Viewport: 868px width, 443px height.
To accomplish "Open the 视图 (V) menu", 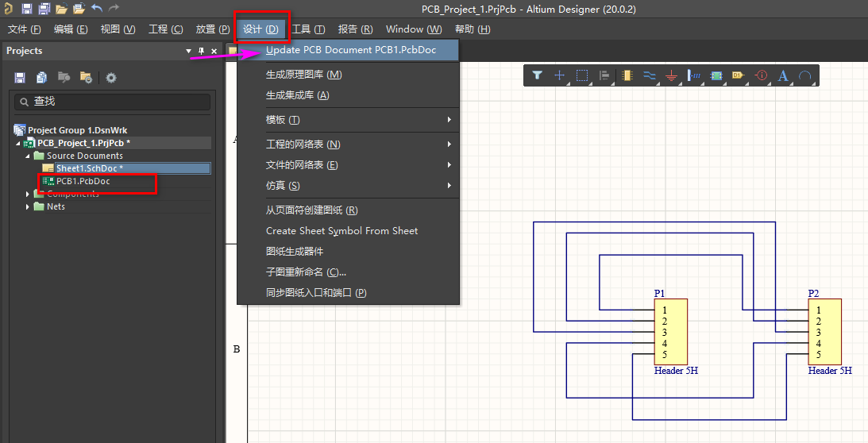I will click(118, 29).
